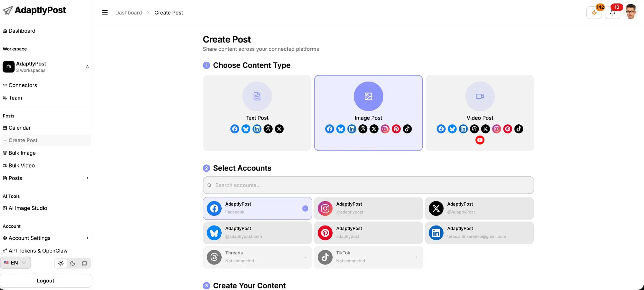Screen dimensions: 644x290
Task: Click the Image Post picture icon
Action: [x=369, y=96]
